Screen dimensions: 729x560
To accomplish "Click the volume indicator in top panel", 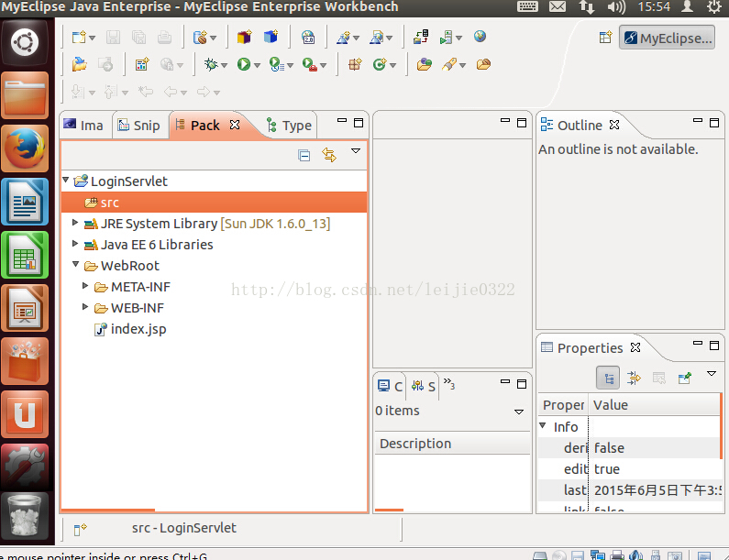I will (616, 7).
